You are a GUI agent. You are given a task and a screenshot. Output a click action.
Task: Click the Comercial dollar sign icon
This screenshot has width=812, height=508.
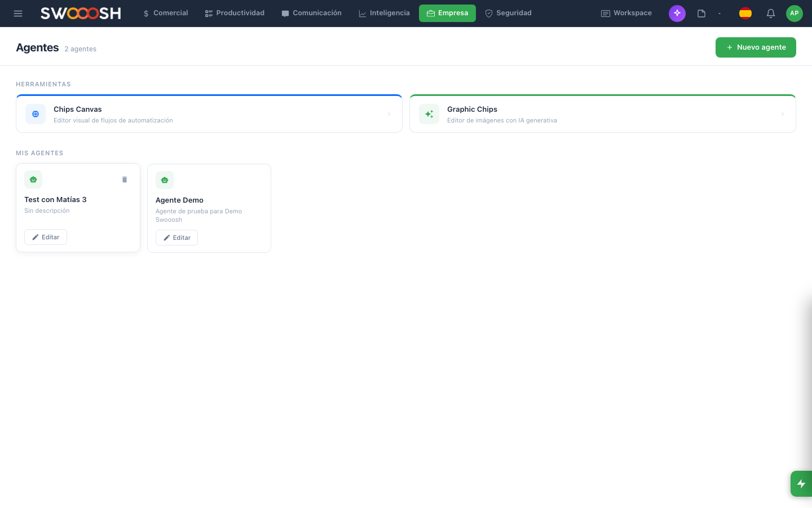[146, 13]
